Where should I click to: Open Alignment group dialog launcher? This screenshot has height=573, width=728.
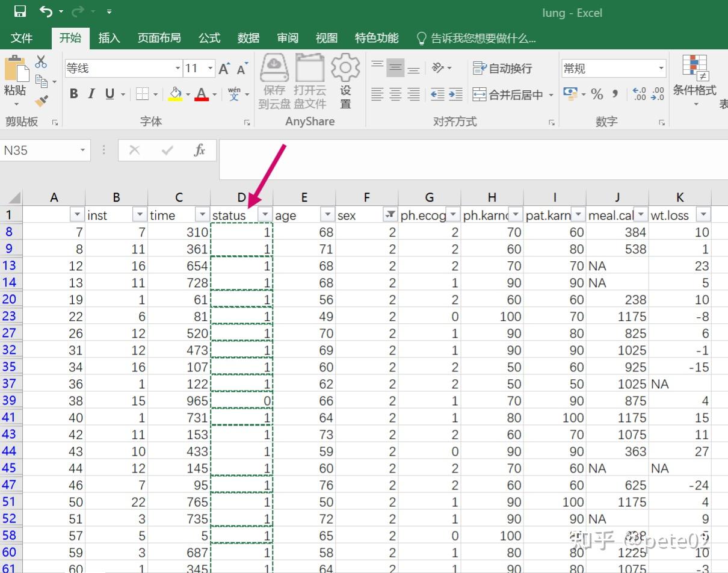click(552, 122)
